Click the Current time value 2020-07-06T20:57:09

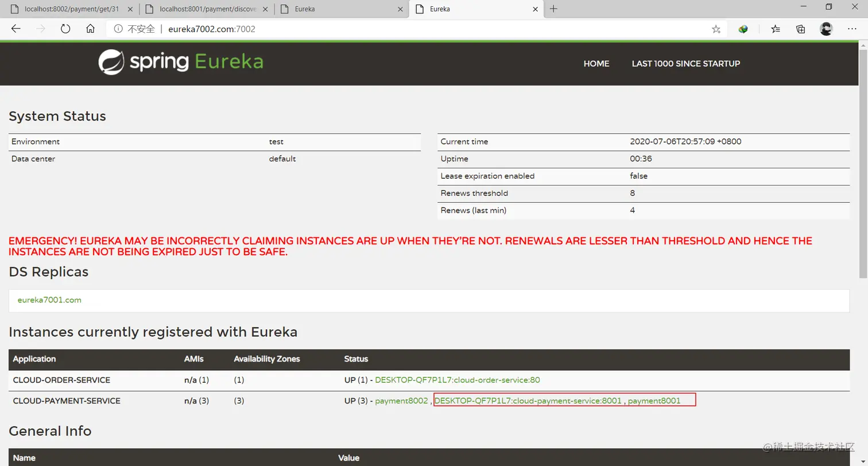click(685, 141)
